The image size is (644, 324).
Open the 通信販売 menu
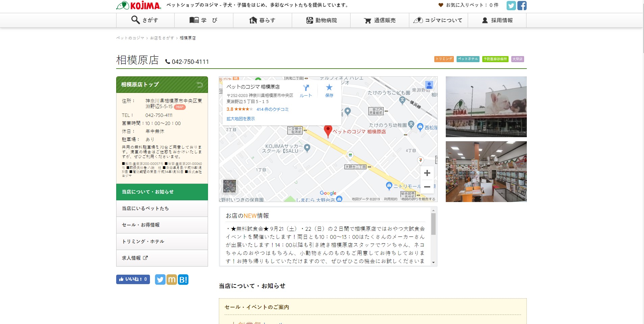coord(380,20)
